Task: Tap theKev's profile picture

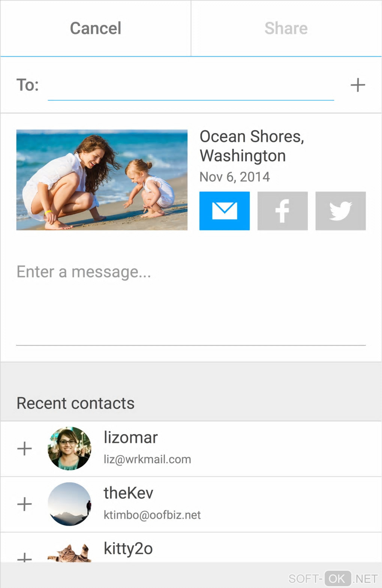Action: coord(69,504)
